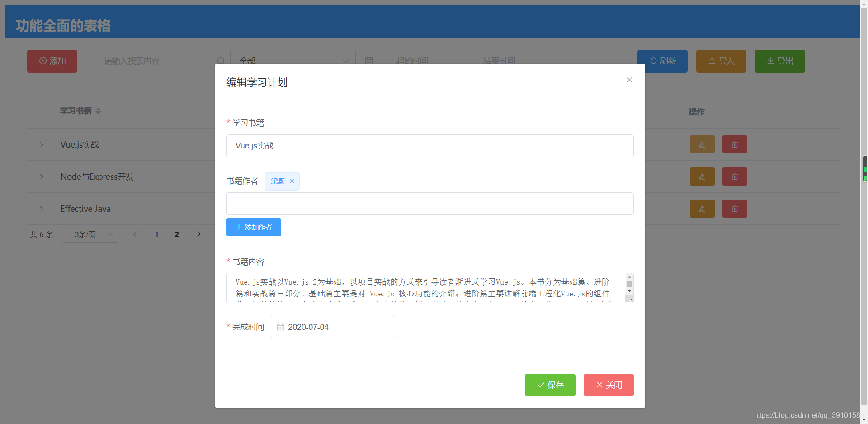Expand the Node与Express开发 row
Viewport: 868px width, 424px height.
tap(42, 177)
